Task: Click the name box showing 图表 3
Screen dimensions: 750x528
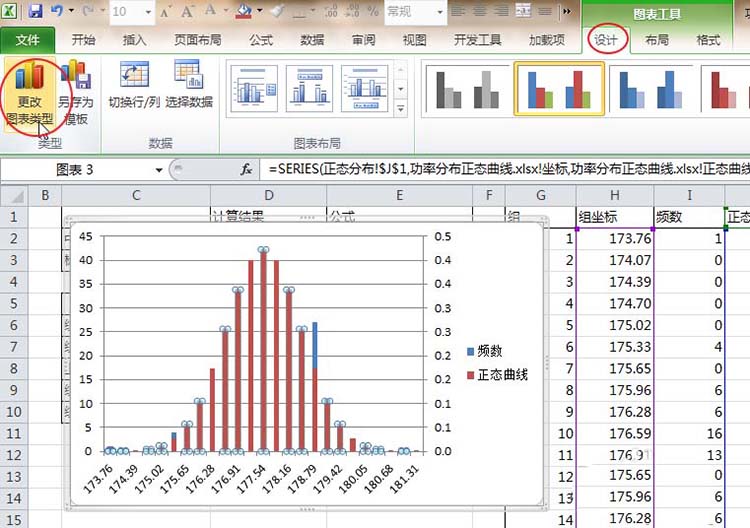Action: click(75, 170)
